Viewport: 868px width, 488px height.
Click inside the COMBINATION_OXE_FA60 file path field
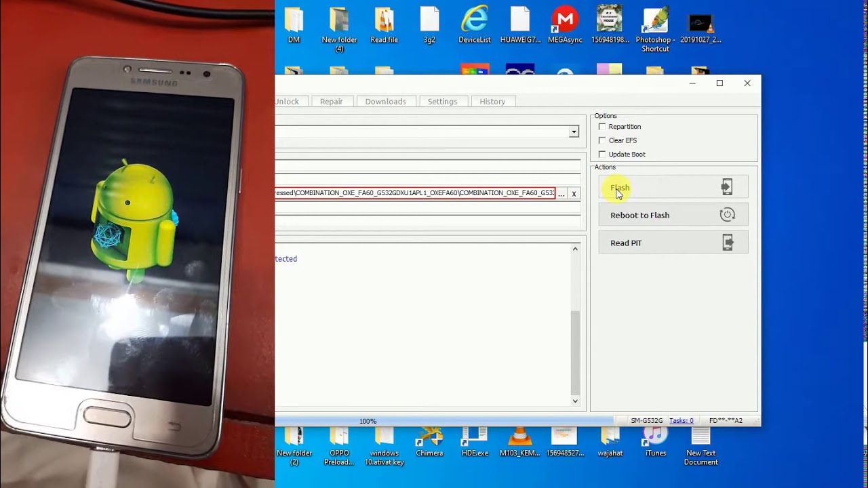(x=415, y=193)
